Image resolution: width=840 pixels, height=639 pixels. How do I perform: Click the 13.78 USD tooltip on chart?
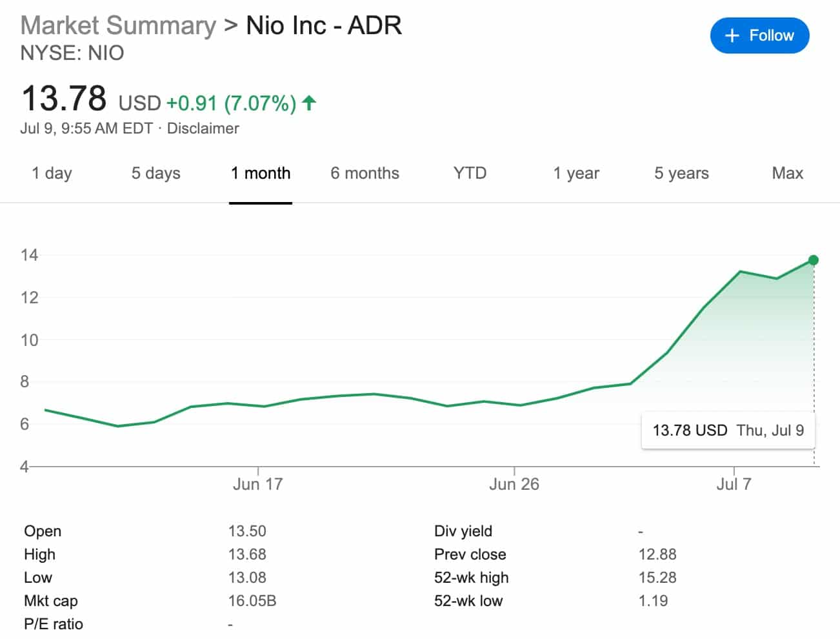(727, 430)
